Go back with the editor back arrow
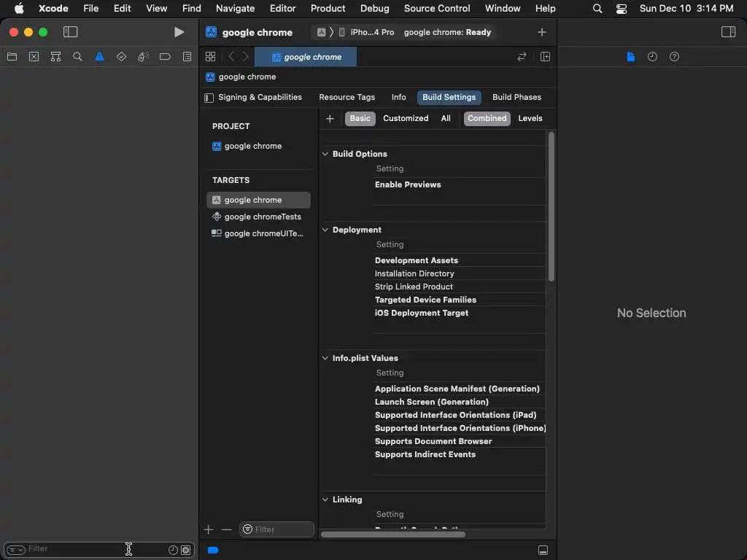Viewport: 747px width, 560px height. [x=231, y=57]
